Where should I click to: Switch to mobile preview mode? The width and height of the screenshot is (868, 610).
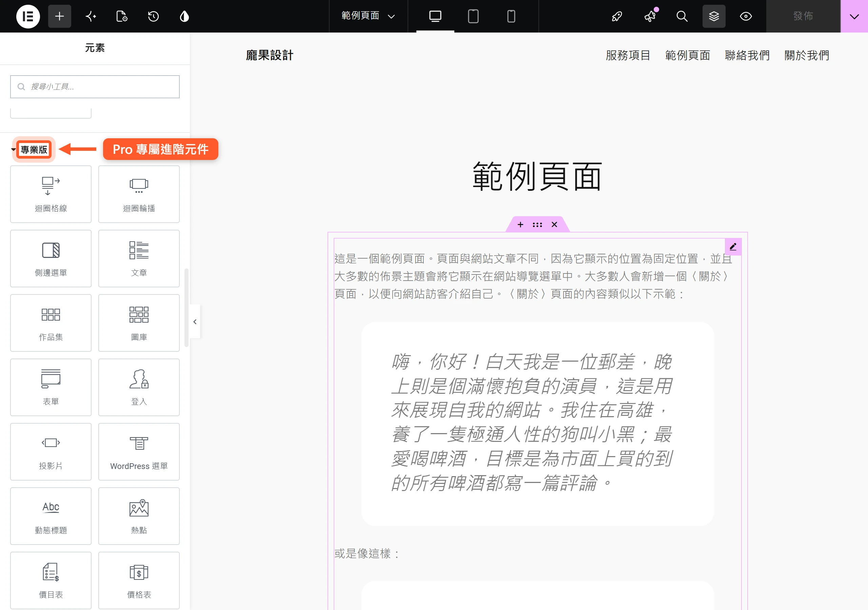point(511,16)
